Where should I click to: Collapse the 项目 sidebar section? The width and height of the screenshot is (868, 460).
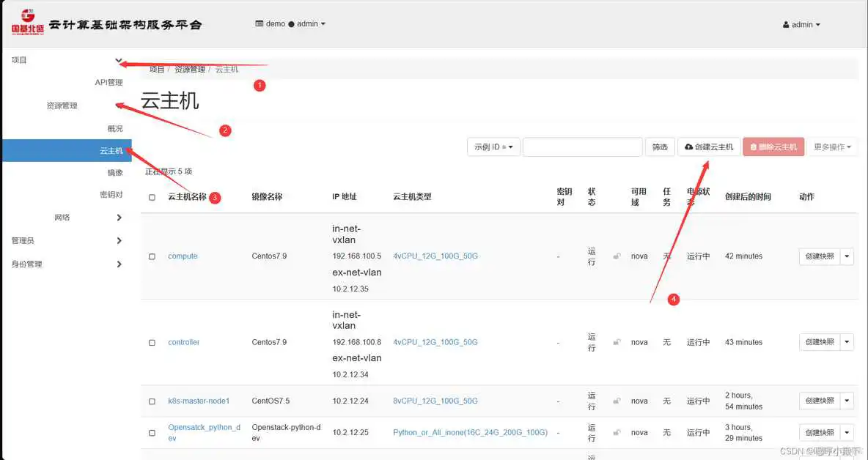point(119,61)
